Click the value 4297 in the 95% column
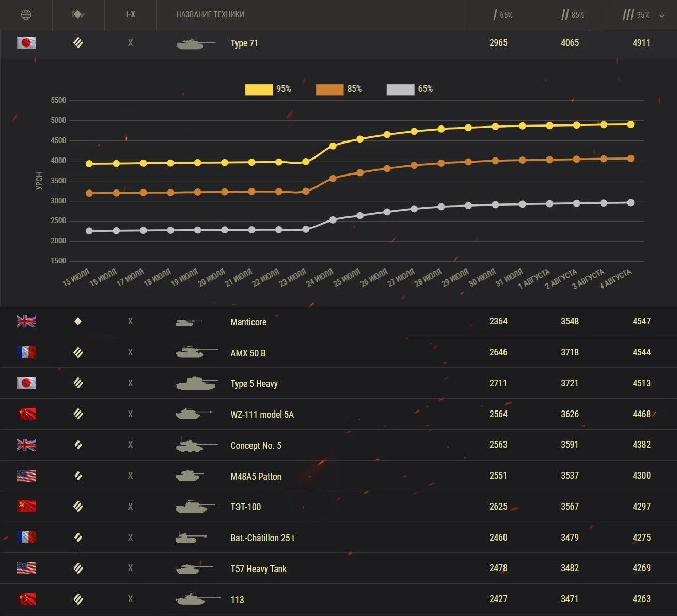The image size is (677, 616). tap(641, 507)
